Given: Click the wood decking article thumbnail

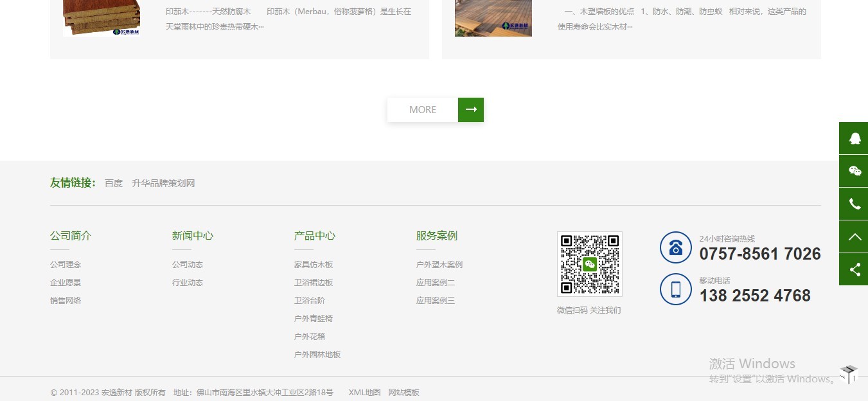Looking at the screenshot, I should pyautogui.click(x=493, y=18).
